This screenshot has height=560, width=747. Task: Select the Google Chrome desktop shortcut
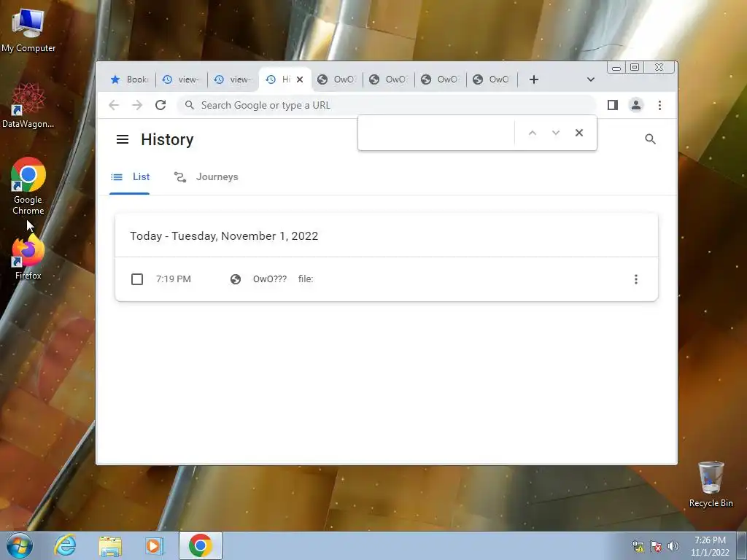coord(28,186)
